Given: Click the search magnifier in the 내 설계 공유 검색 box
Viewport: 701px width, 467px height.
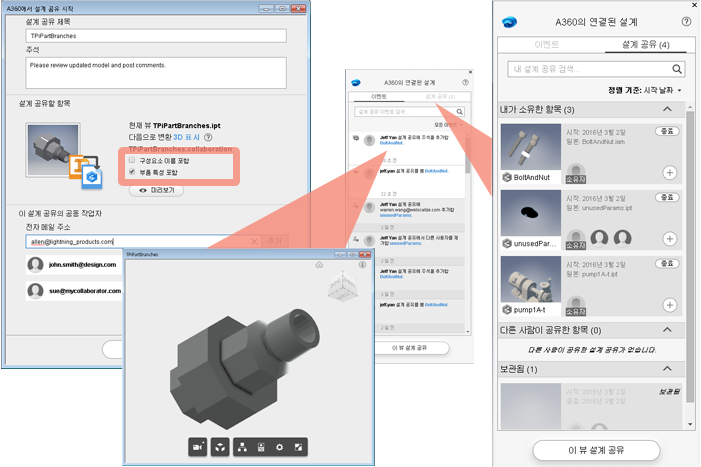Looking at the screenshot, I should click(677, 69).
